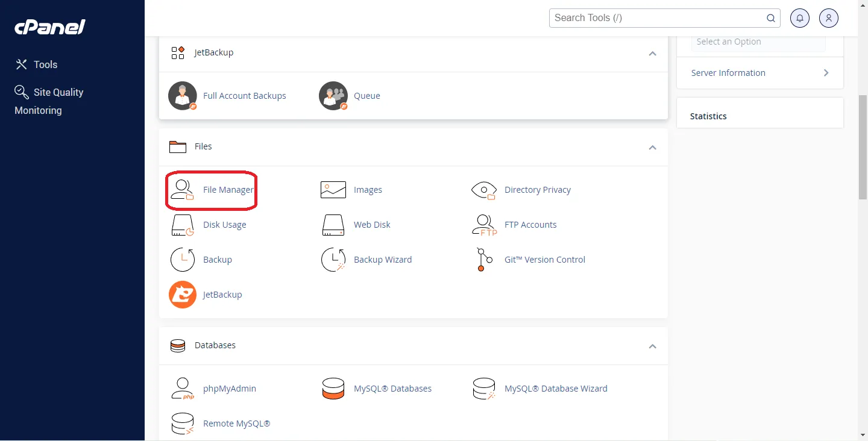Click the cPanel logo
Viewport: 868px width, 441px height.
(x=50, y=27)
